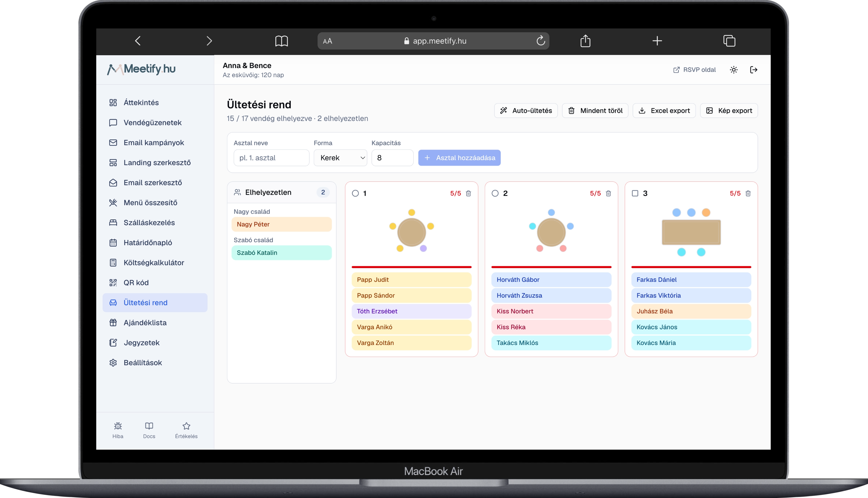Screen dimensions: 868x498
Task: Show all browser tabs overview icon
Action: [729, 41]
